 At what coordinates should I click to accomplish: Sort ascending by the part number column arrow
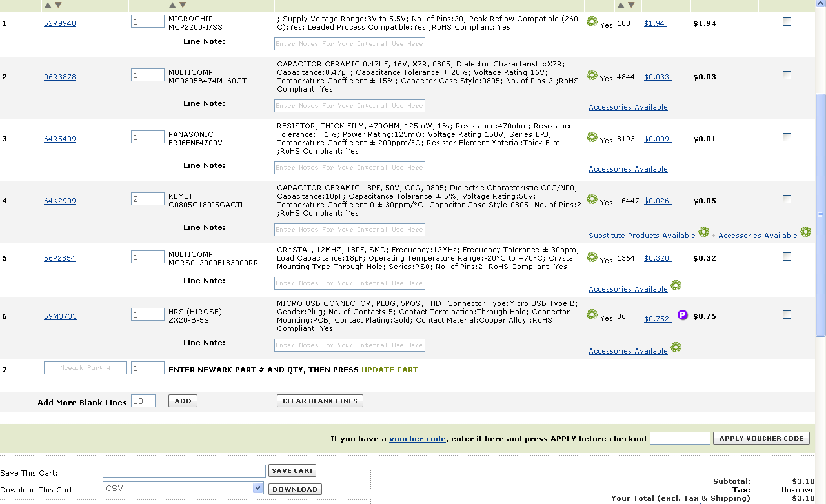48,5
